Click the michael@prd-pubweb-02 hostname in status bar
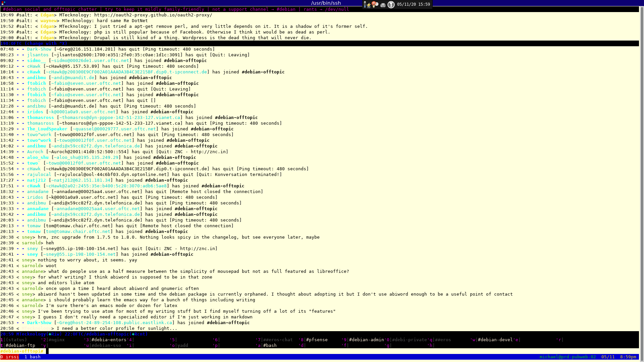This screenshot has height=362, width=644. click(x=568, y=357)
